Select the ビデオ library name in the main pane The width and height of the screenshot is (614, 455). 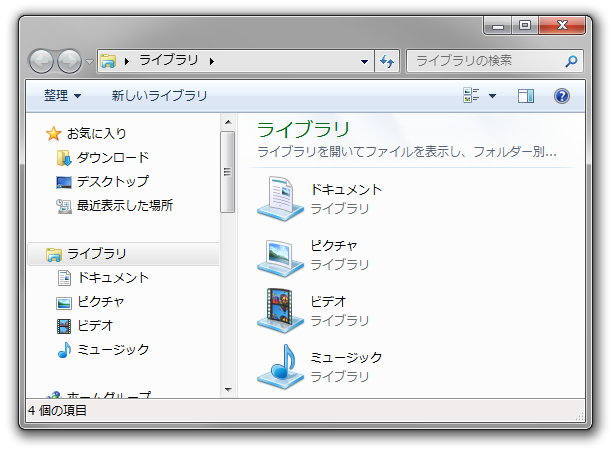(328, 302)
